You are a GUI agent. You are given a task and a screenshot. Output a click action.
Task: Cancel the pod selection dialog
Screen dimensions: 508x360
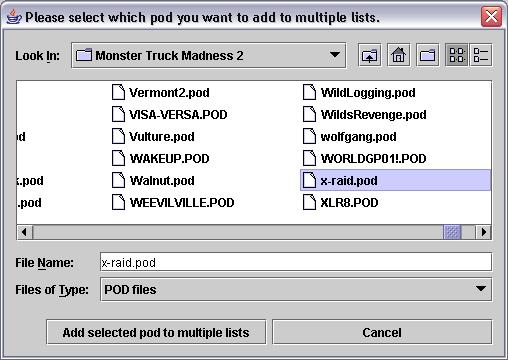tap(382, 332)
